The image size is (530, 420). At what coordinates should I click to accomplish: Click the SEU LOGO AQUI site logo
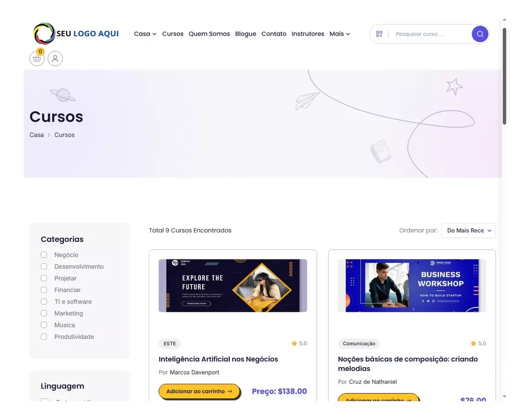[x=76, y=34]
